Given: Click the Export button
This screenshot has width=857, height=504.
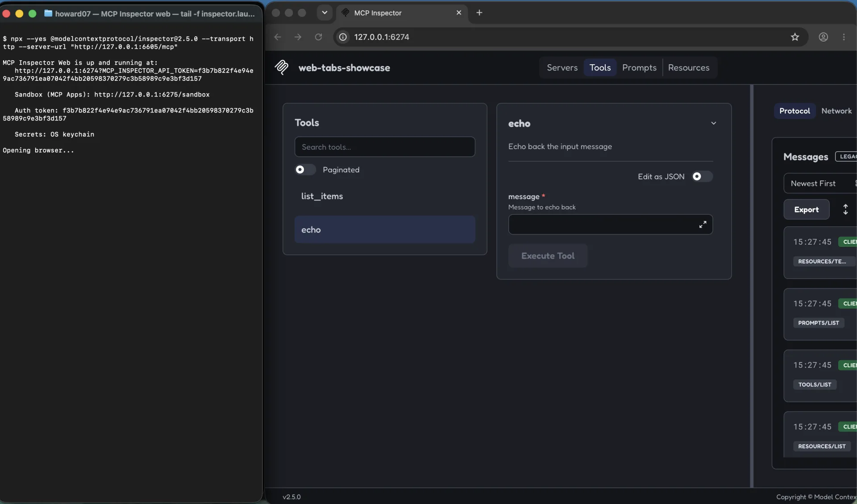Looking at the screenshot, I should 806,209.
